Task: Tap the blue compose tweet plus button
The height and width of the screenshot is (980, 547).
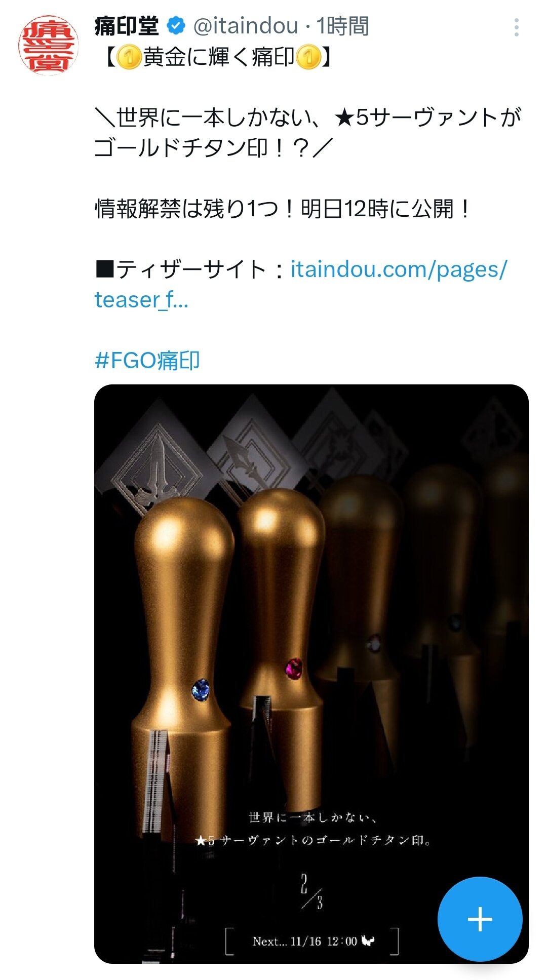Action: tap(480, 919)
